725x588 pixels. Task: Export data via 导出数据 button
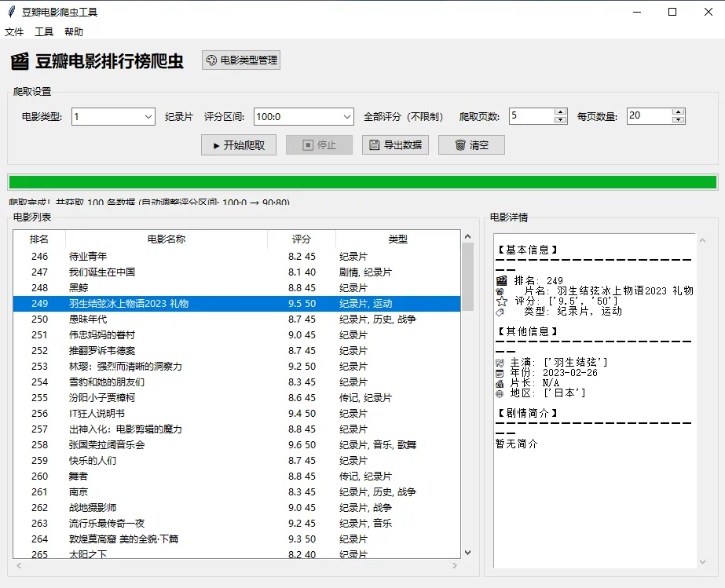(395, 145)
